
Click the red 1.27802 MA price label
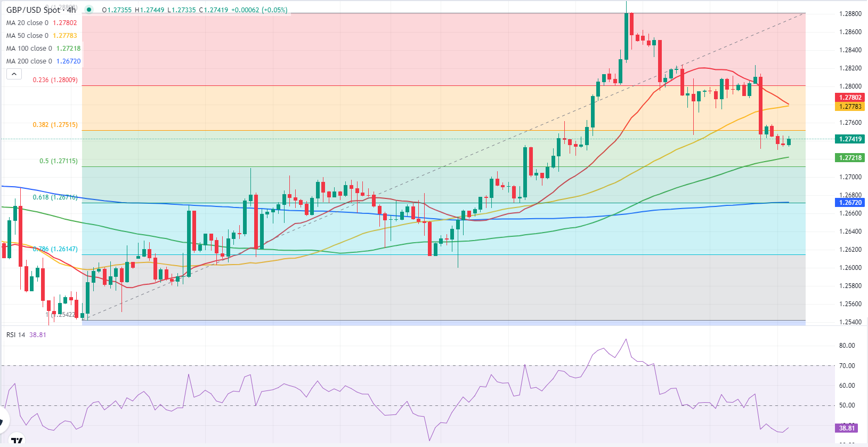[850, 98]
